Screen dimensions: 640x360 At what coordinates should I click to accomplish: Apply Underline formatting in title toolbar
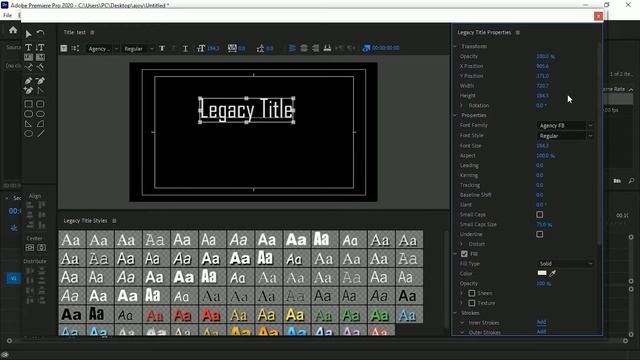click(x=185, y=49)
